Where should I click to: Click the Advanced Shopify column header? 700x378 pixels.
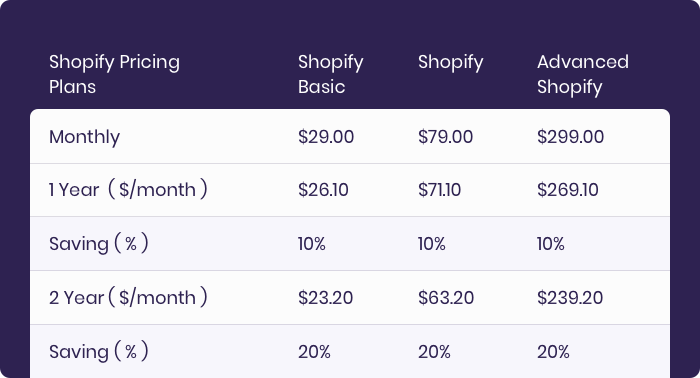(583, 74)
